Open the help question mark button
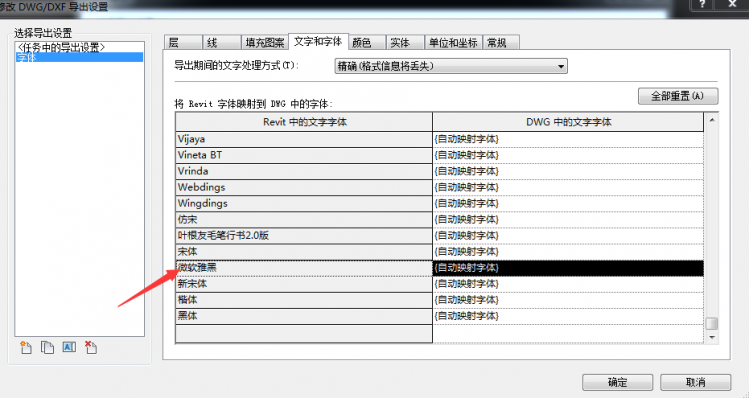 pyautogui.click(x=702, y=5)
